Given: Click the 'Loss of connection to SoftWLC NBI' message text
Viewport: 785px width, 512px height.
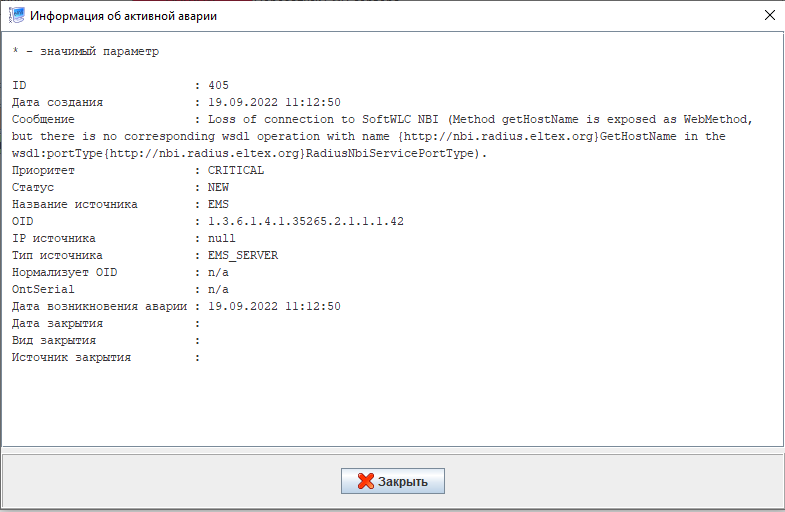Looking at the screenshot, I should tap(323, 119).
